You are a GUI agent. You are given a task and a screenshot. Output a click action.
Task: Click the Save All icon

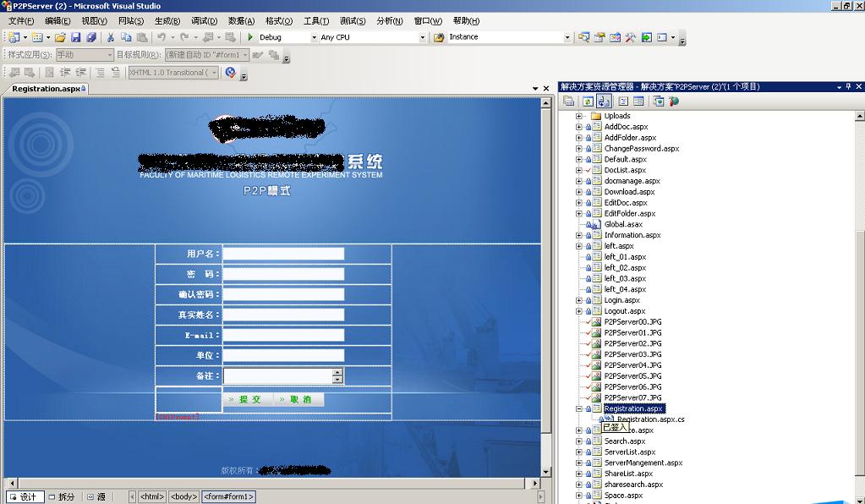click(x=91, y=37)
